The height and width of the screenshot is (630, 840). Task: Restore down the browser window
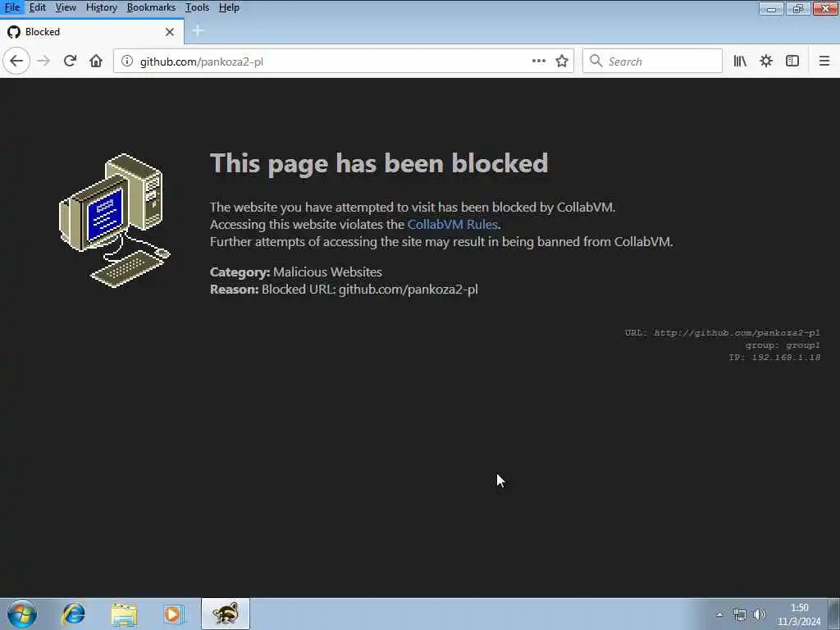797,8
